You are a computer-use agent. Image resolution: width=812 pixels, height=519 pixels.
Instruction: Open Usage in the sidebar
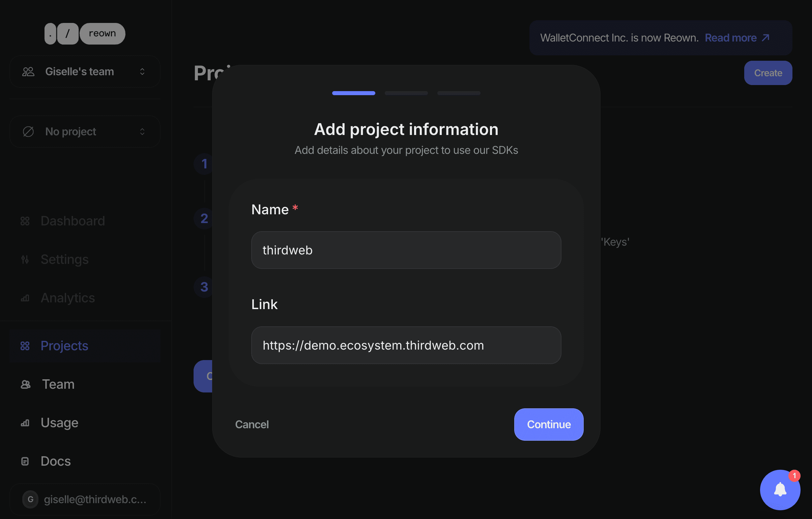59,423
